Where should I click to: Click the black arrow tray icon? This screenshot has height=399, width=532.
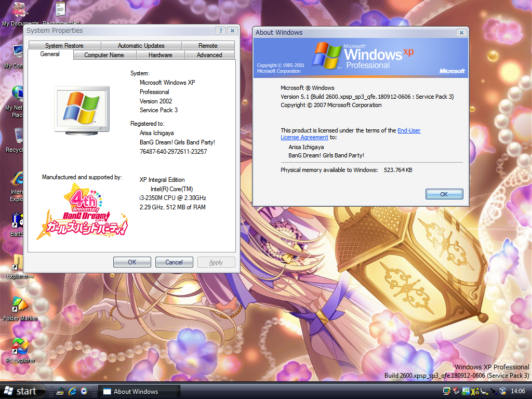tap(494, 391)
